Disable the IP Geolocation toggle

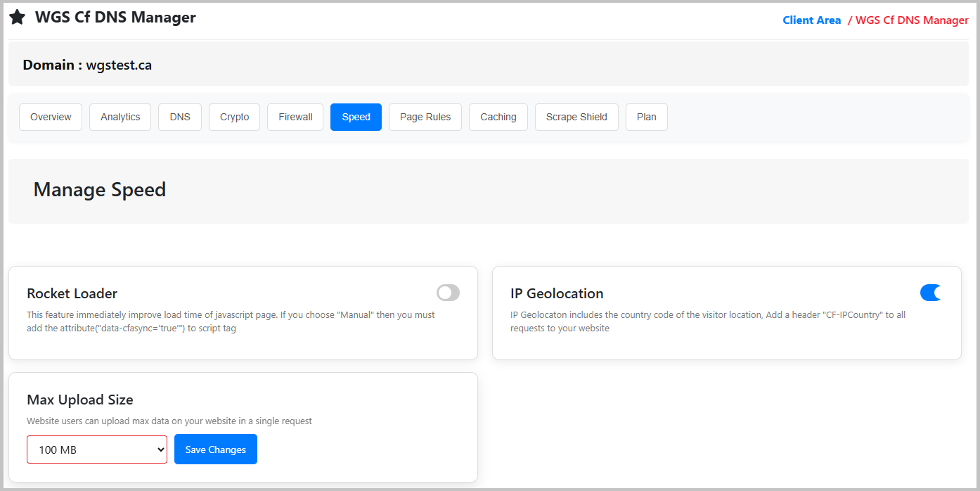coord(931,293)
